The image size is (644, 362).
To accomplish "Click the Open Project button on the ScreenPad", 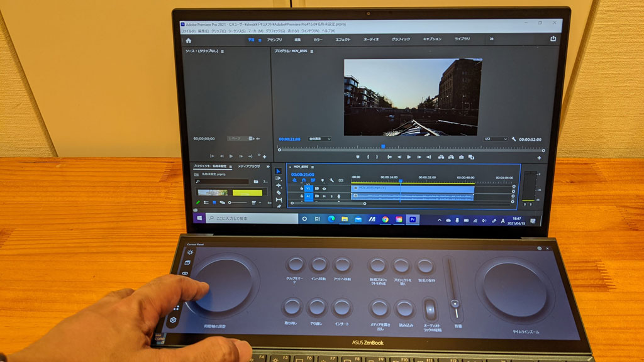I will tap(401, 266).
